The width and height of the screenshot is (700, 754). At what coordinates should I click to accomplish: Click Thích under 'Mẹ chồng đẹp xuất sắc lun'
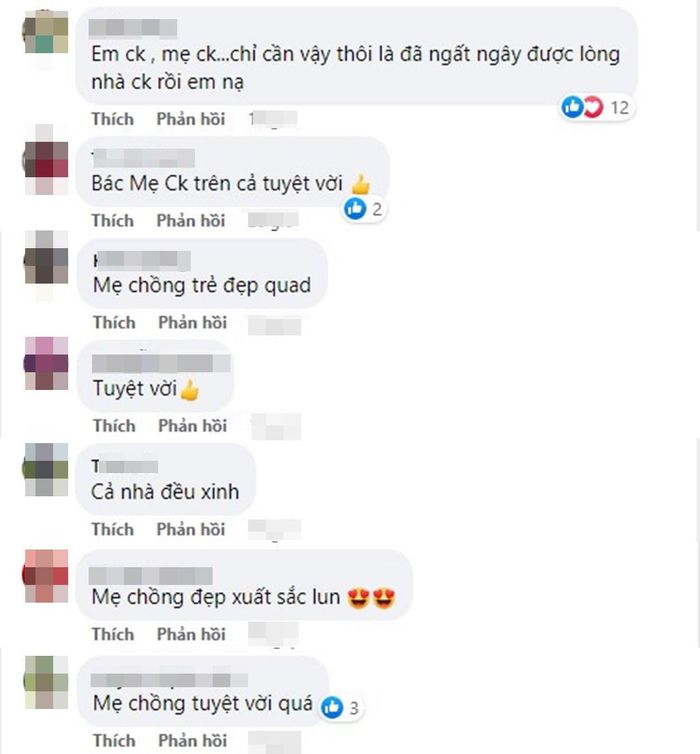(113, 634)
